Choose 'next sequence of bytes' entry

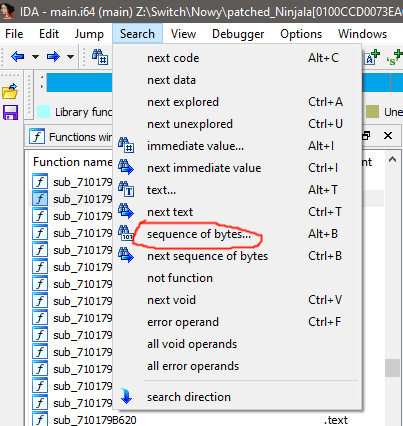(237, 256)
